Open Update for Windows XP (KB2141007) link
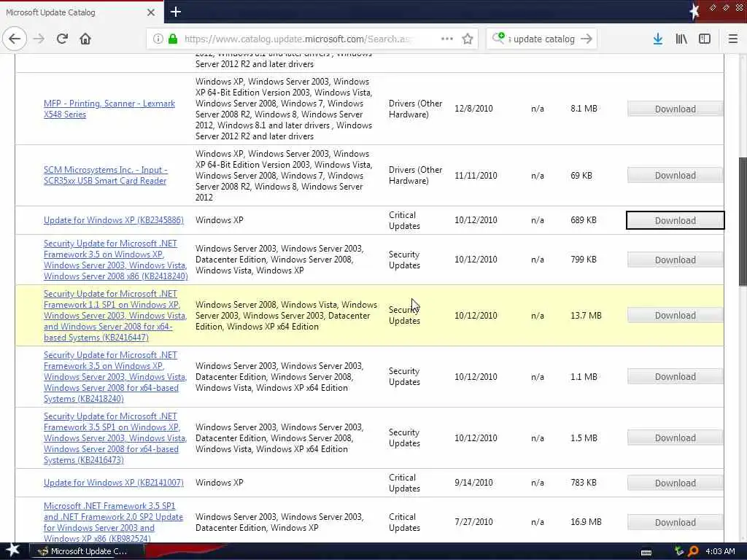 (x=113, y=483)
